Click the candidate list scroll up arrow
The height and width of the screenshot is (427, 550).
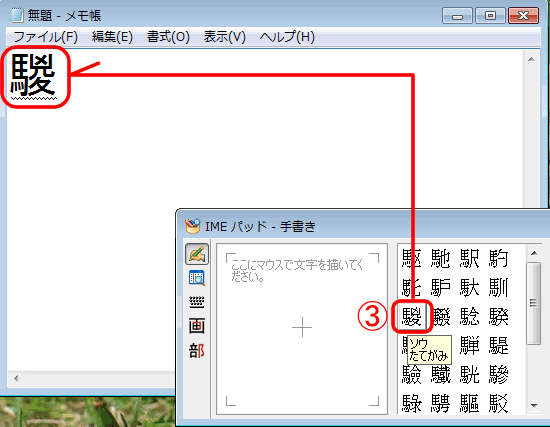pyautogui.click(x=534, y=253)
